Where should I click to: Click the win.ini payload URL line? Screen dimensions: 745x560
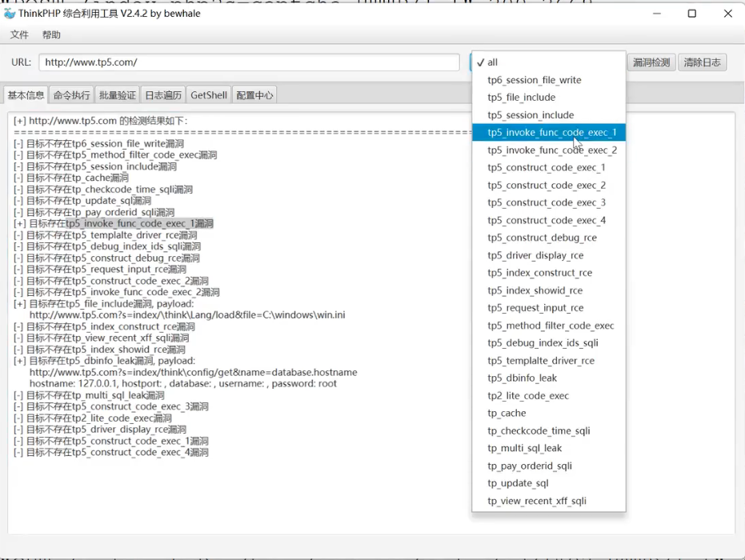187,315
